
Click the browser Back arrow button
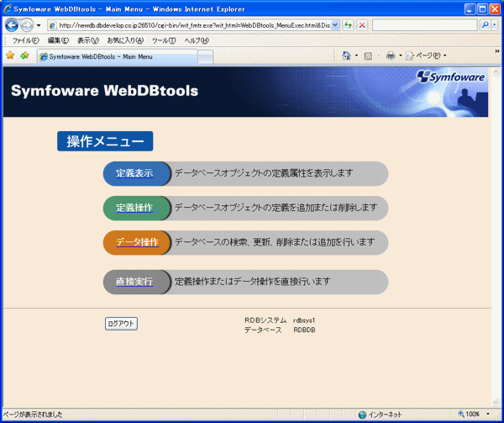point(12,25)
